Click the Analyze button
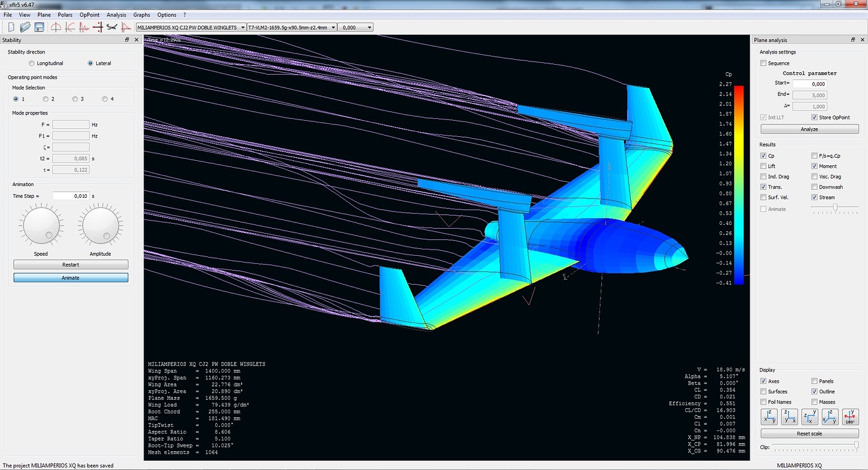The width and height of the screenshot is (868, 470). pos(810,129)
